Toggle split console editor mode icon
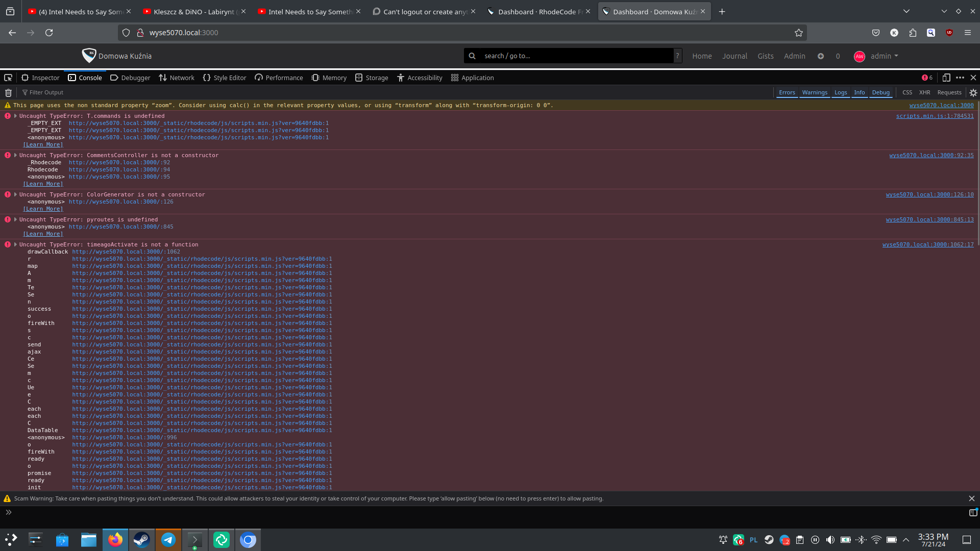This screenshot has width=980, height=551. (973, 512)
